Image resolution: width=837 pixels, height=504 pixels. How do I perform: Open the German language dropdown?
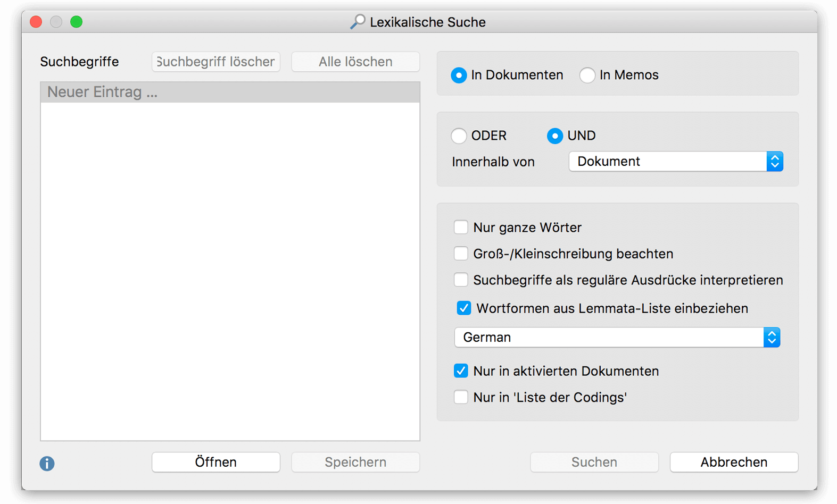point(617,337)
